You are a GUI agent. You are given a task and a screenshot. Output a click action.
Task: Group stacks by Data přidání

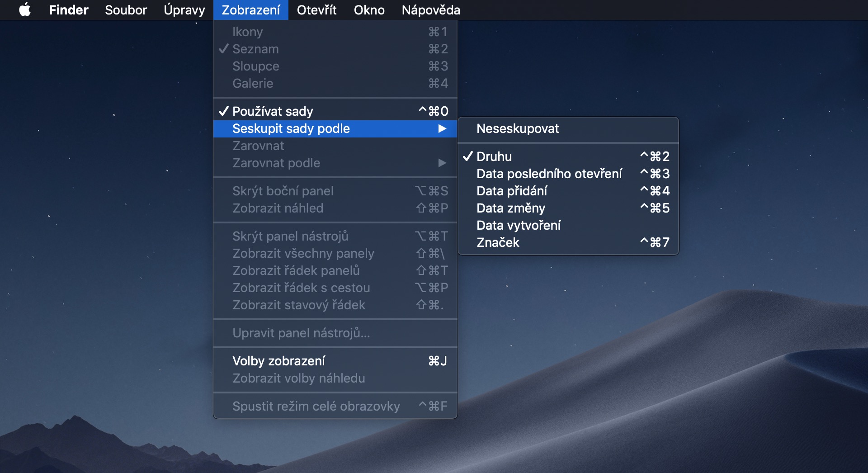(x=568, y=191)
